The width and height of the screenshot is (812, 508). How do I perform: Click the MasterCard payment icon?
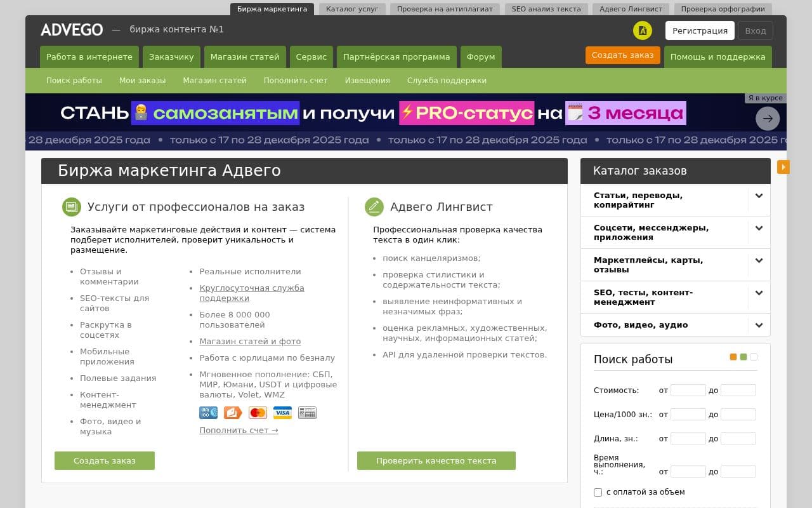pyautogui.click(x=258, y=413)
